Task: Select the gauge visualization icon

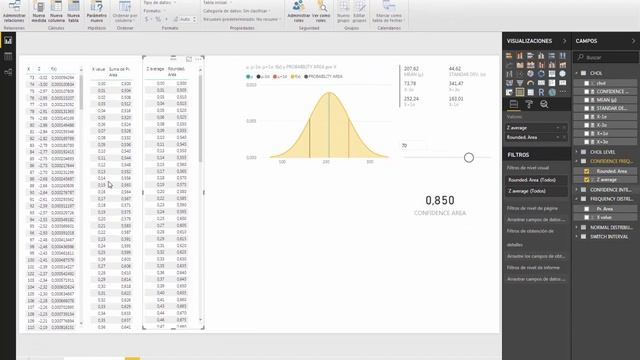Action: click(x=530, y=83)
